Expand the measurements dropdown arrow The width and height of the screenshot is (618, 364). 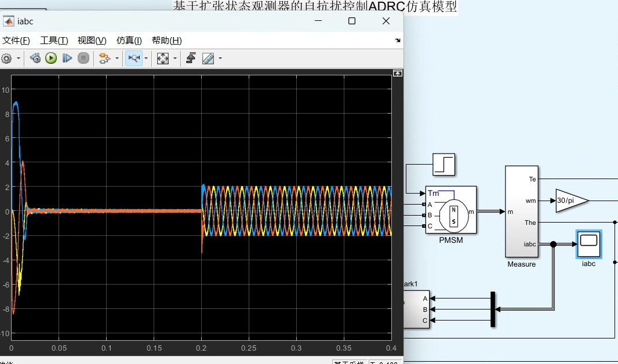point(220,59)
